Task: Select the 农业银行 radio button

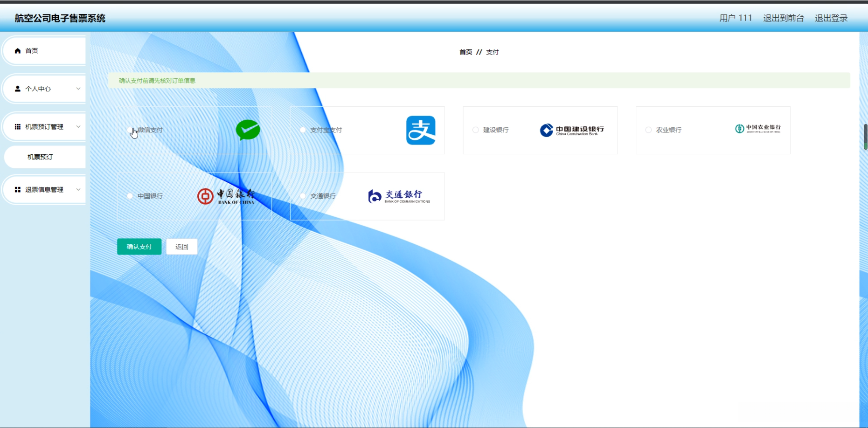Action: pos(648,130)
